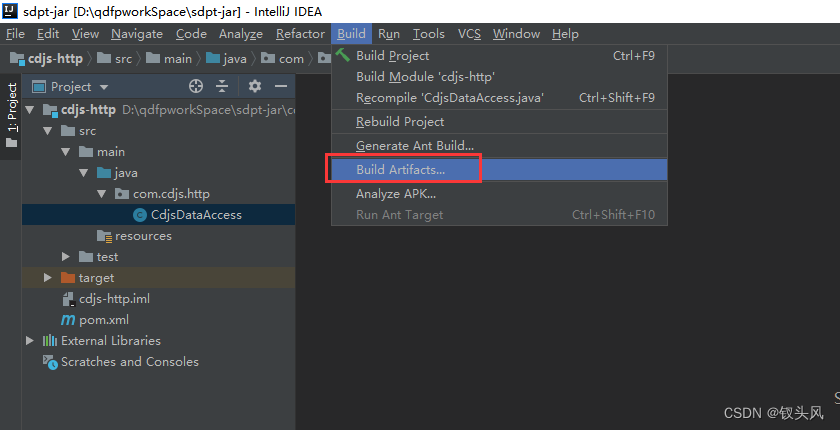Click the src breadcrumb
Viewport: 840px width, 430px height.
[115, 58]
